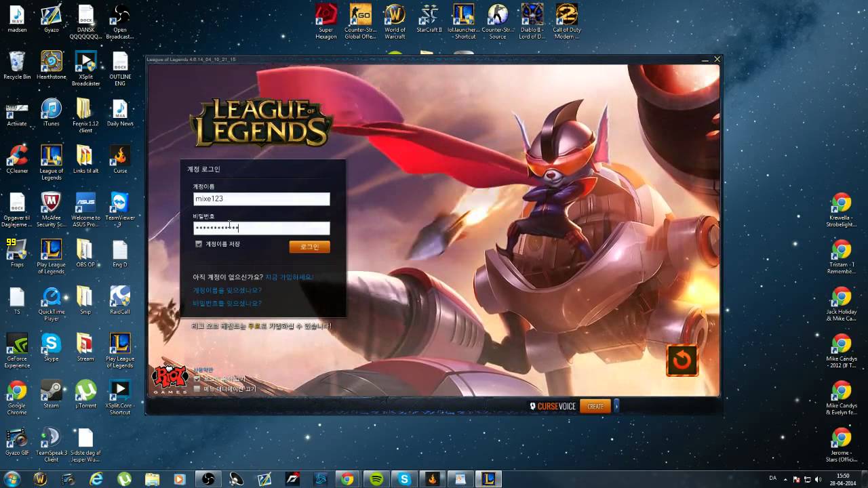This screenshot has width=868, height=488.
Task: Focus the username field containing mixe123
Action: (x=261, y=199)
